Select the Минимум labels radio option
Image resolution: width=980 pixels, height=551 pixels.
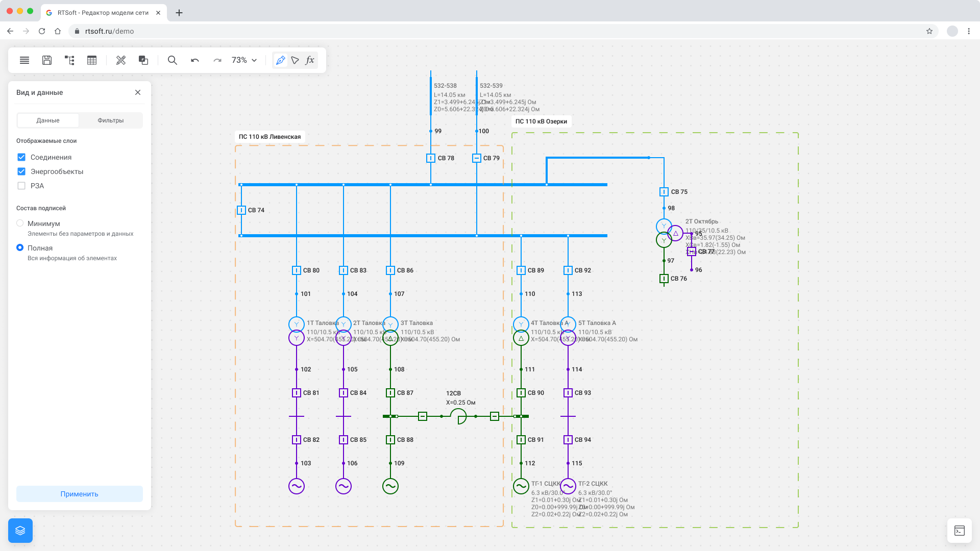coord(20,223)
